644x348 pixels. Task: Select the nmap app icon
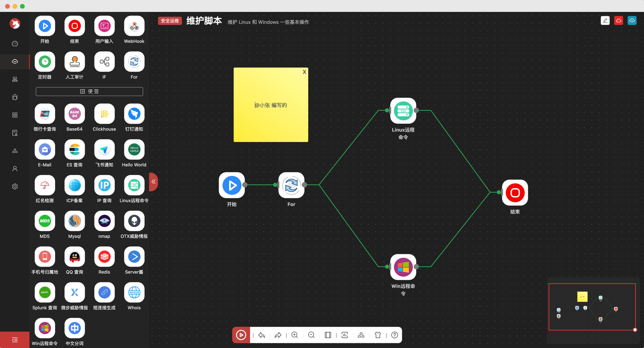104,221
